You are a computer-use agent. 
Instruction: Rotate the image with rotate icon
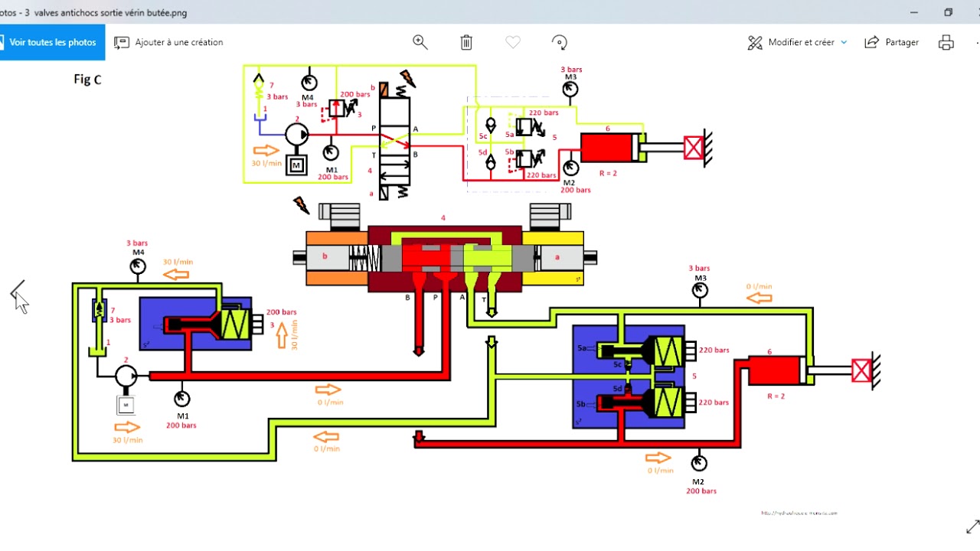(x=560, y=42)
